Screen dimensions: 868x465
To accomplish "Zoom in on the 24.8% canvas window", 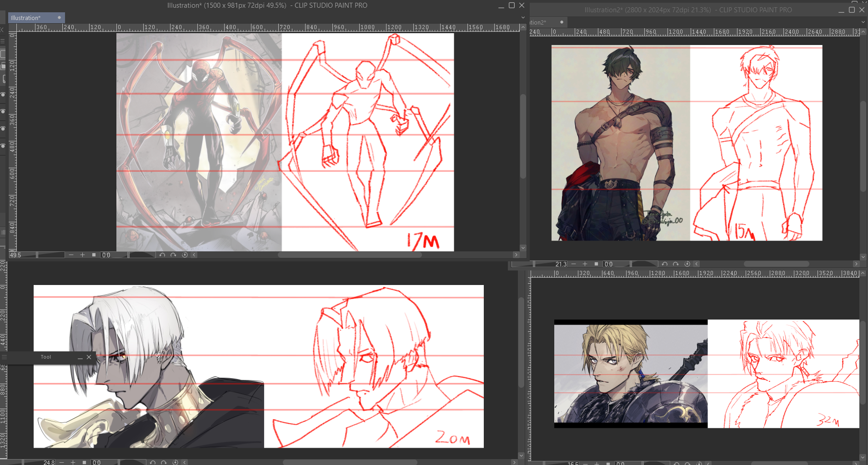I will (x=73, y=462).
